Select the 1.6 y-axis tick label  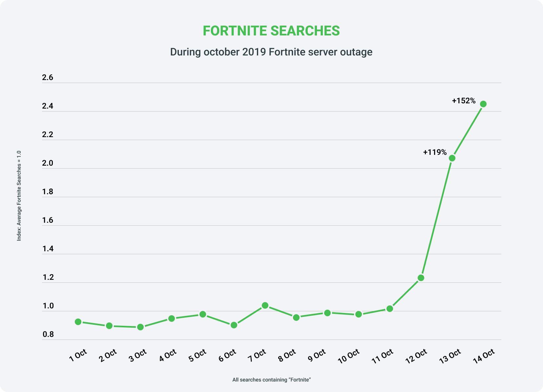point(48,220)
